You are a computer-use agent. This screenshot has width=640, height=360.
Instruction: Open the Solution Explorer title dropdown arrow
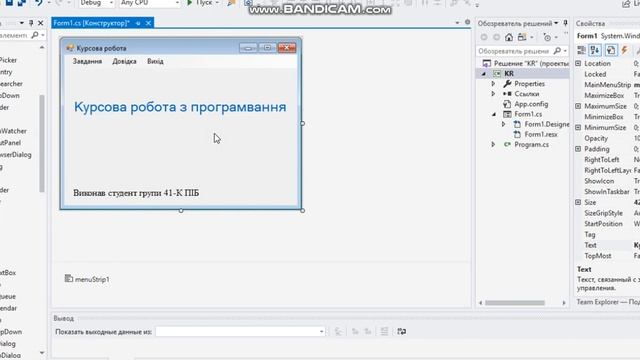tap(556, 23)
